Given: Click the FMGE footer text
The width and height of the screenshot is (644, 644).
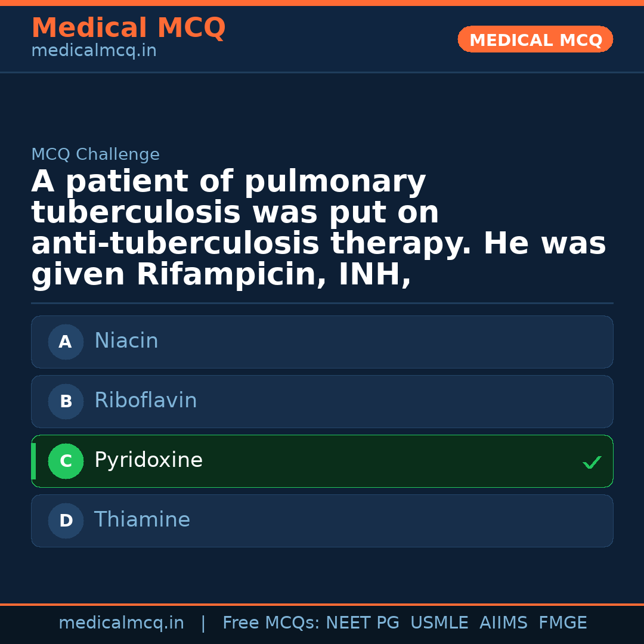Looking at the screenshot, I should click(x=562, y=623).
